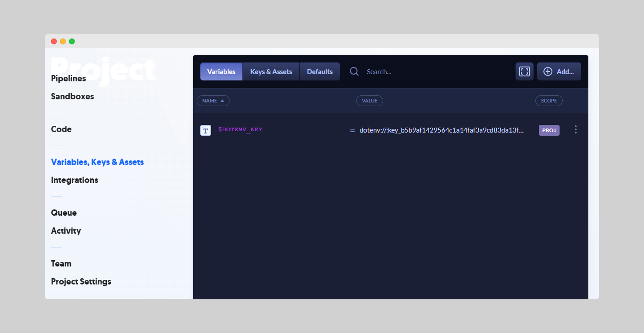Viewport: 644px width, 333px height.
Task: Select the $DOTENV_KEY variable name
Action: [x=240, y=129]
